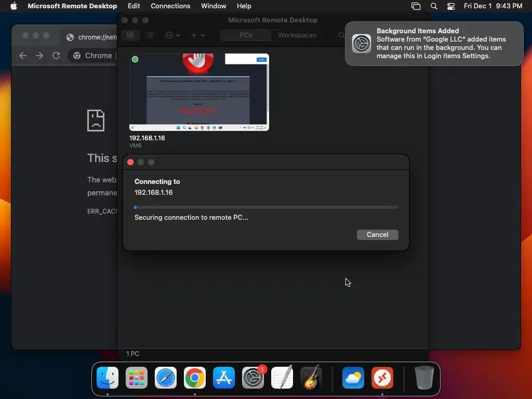Switch to grid view in Remote Desktop toolbar
The width and height of the screenshot is (532, 399).
pos(130,35)
